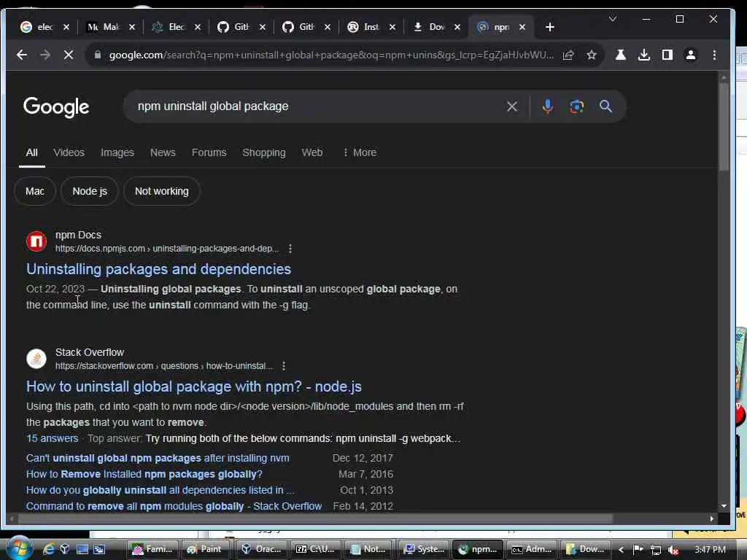Click the page scroll down arrow
Viewport: 747px width, 560px height.
724,506
